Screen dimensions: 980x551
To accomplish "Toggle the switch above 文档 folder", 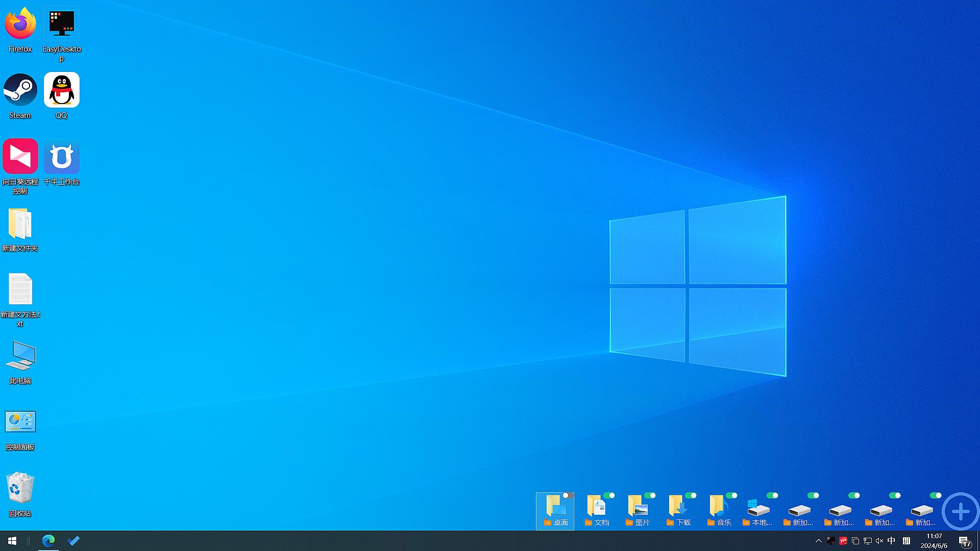I will (x=608, y=495).
